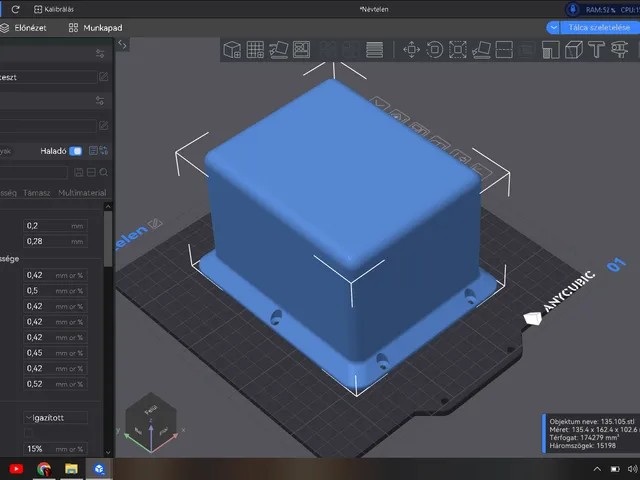This screenshot has width=640, height=480.
Task: Click the 0,2 mm layer height field
Action: pyautogui.click(x=56, y=226)
